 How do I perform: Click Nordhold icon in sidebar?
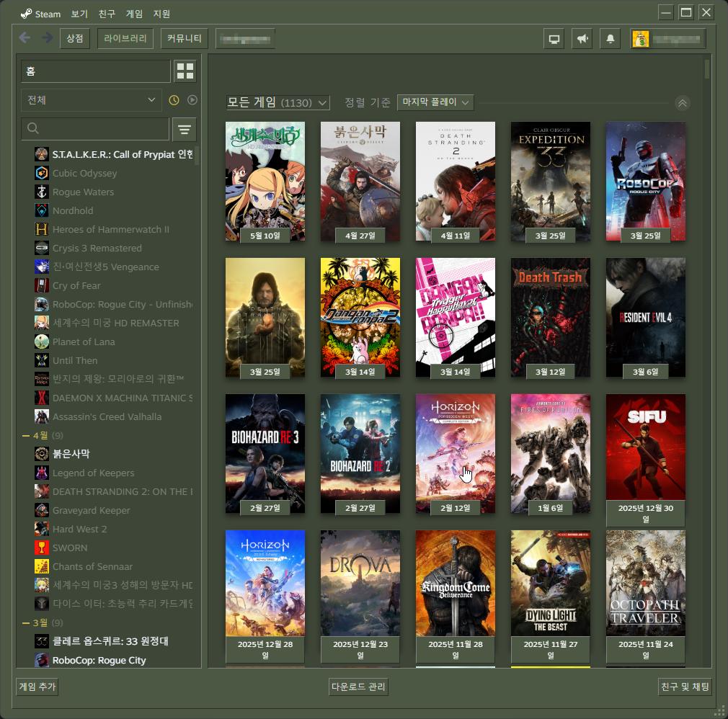pos(42,211)
